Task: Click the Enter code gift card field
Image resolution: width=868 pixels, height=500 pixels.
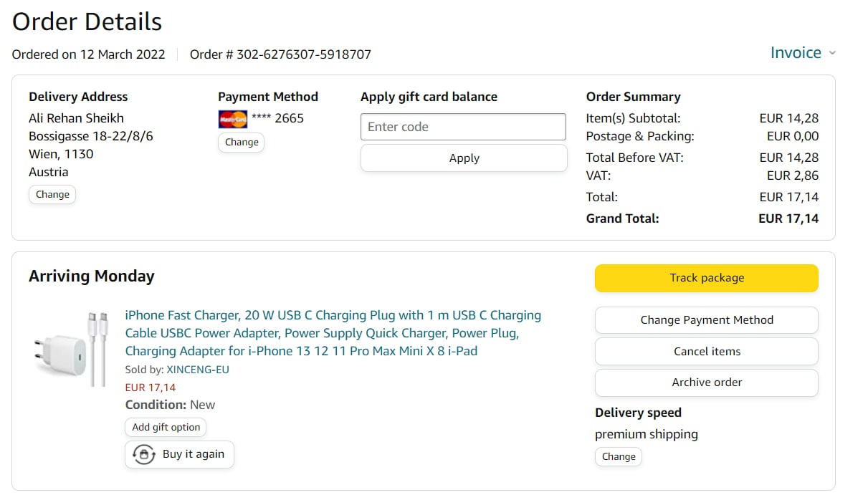Action: point(463,127)
